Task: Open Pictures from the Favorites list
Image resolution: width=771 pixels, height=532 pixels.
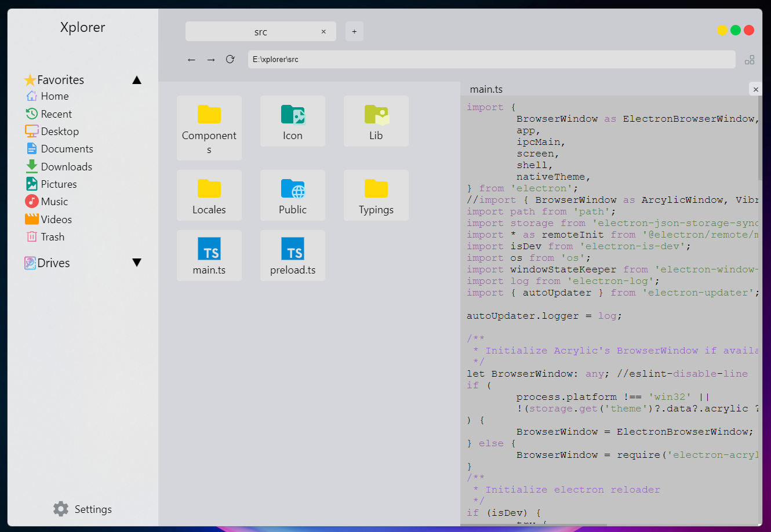Action: (x=51, y=184)
